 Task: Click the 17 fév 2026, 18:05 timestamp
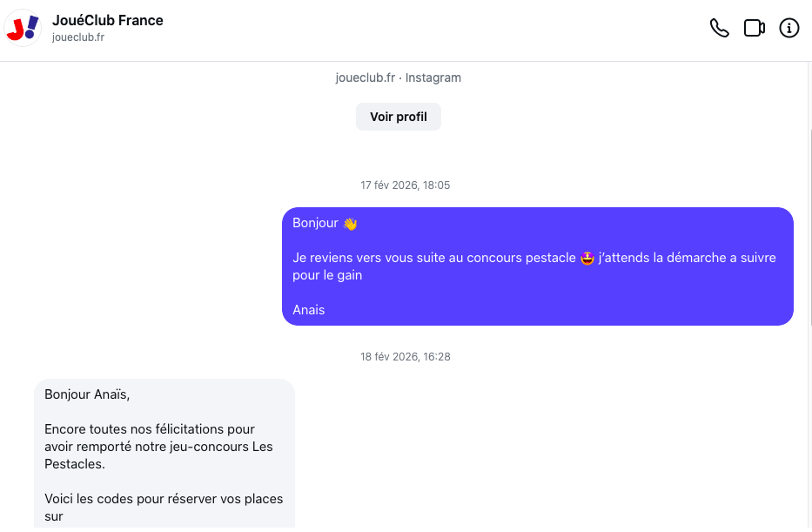(x=405, y=185)
